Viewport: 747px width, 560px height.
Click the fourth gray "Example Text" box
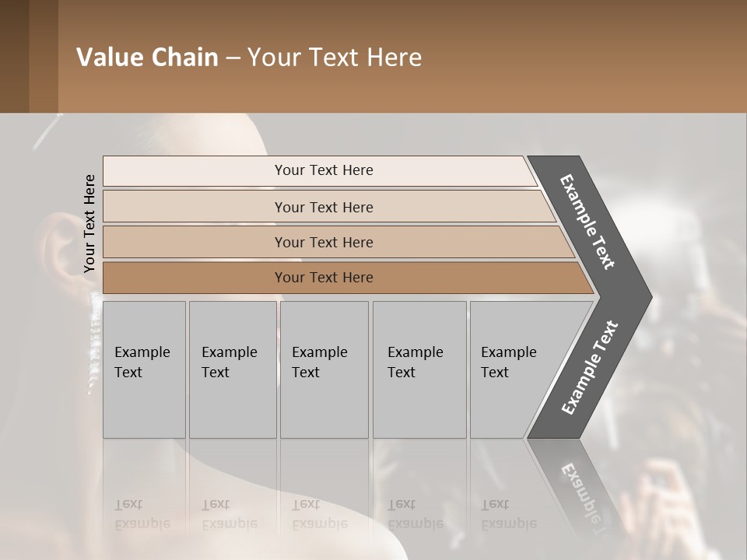click(419, 369)
